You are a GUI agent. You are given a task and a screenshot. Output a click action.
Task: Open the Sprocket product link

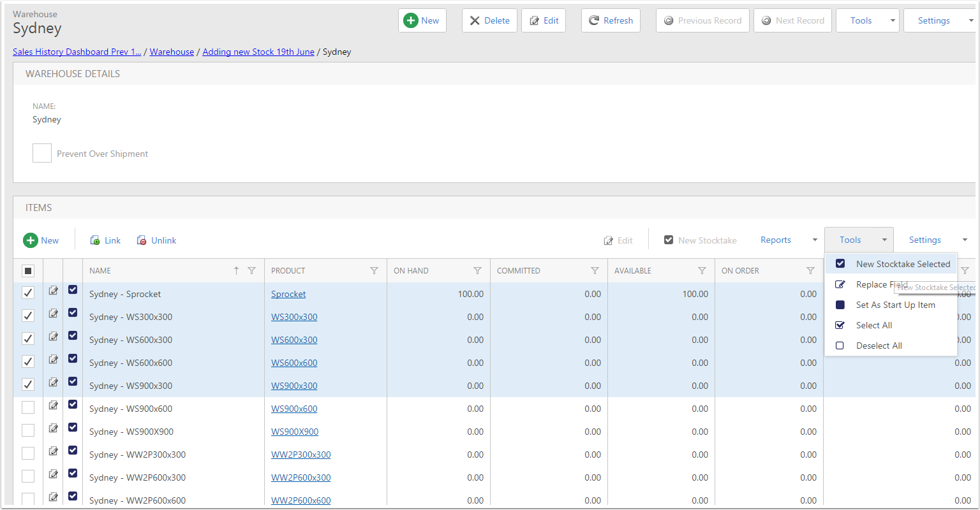click(288, 294)
